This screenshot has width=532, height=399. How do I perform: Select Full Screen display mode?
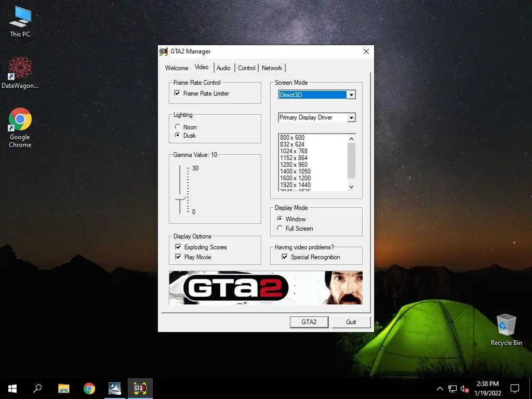pyautogui.click(x=280, y=228)
